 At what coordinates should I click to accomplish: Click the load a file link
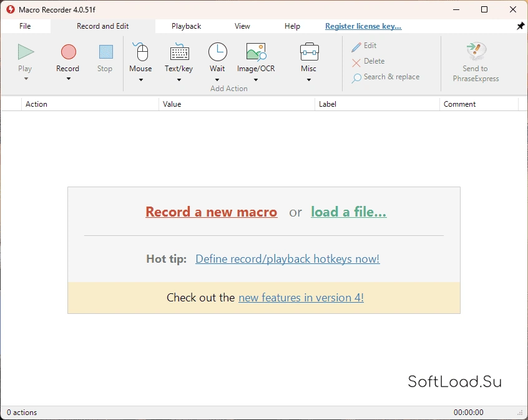(349, 212)
